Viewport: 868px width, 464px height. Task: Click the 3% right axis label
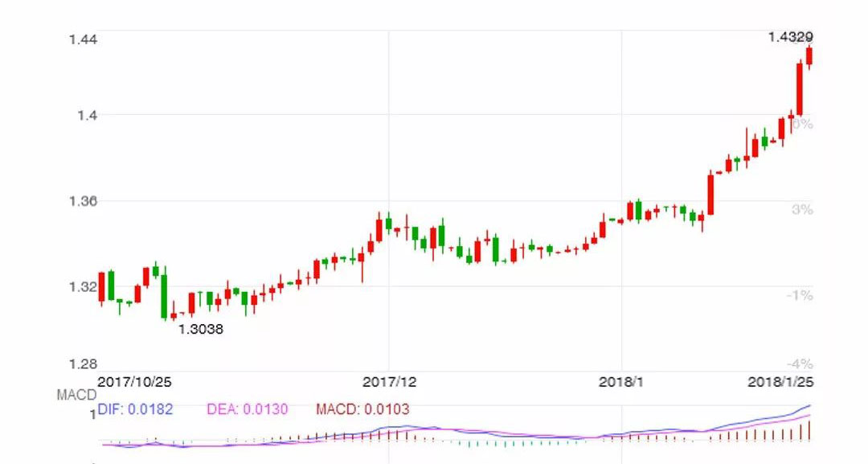pos(803,209)
